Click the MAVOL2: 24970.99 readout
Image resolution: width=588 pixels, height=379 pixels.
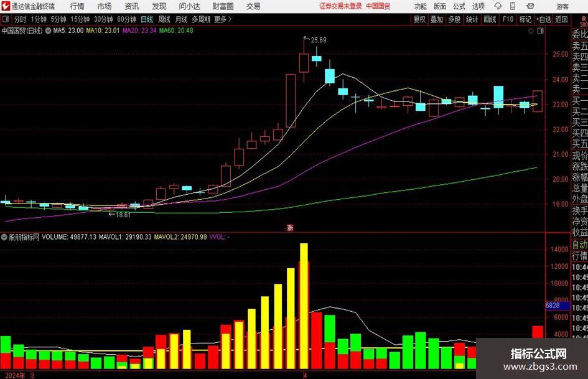(180, 237)
